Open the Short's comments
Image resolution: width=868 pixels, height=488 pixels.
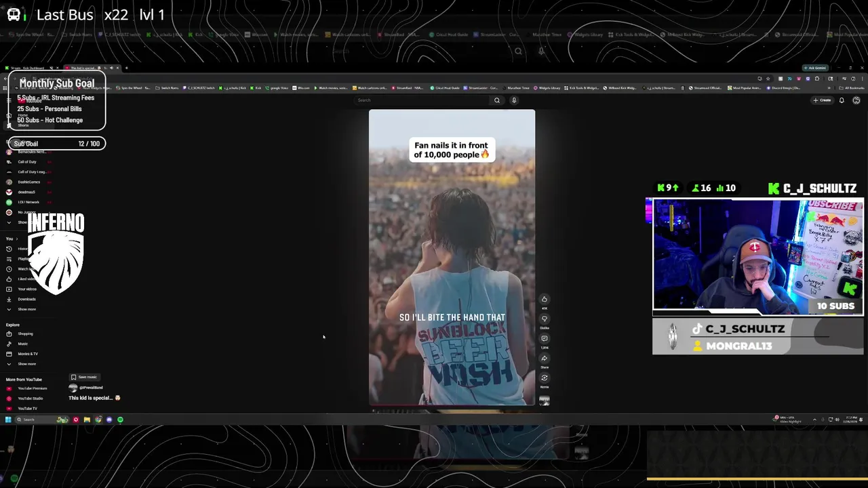(544, 338)
